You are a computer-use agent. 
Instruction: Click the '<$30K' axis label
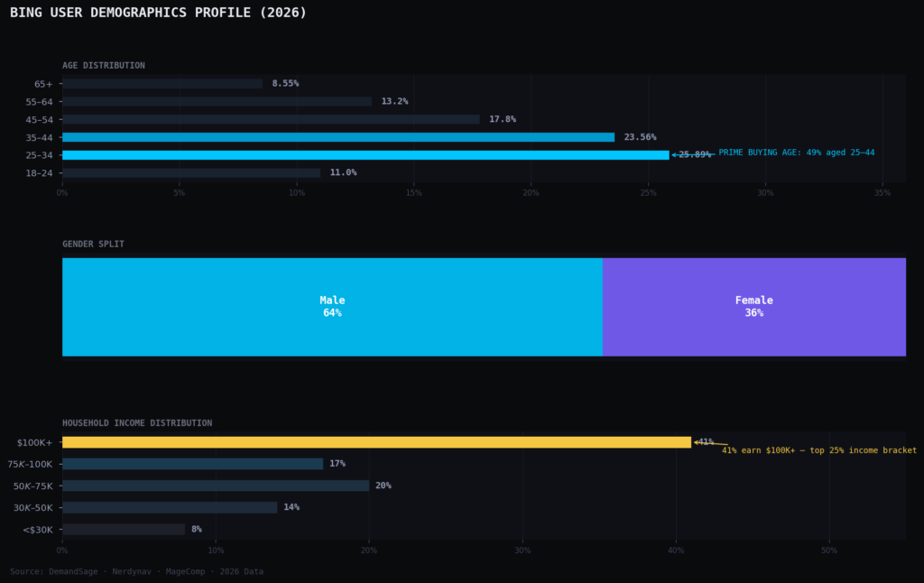click(38, 530)
